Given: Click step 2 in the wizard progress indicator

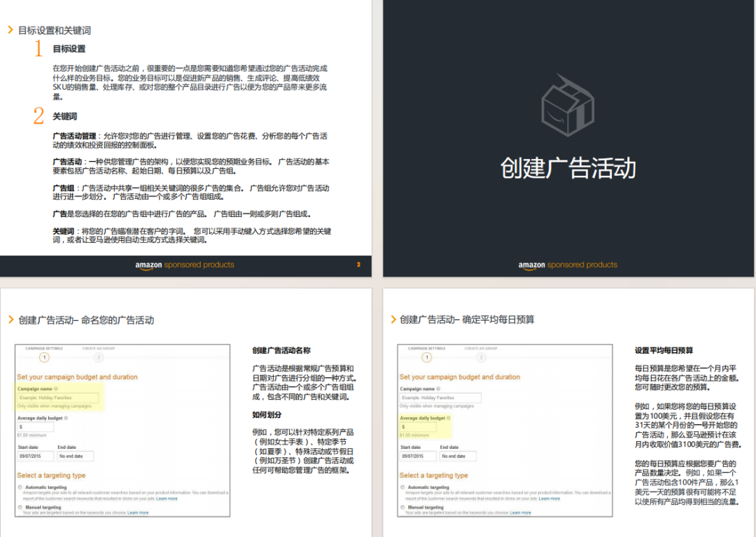Looking at the screenshot, I should click(97, 358).
